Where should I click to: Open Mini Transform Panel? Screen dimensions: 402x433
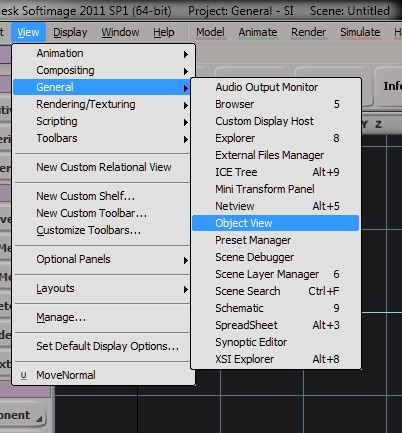click(276, 189)
